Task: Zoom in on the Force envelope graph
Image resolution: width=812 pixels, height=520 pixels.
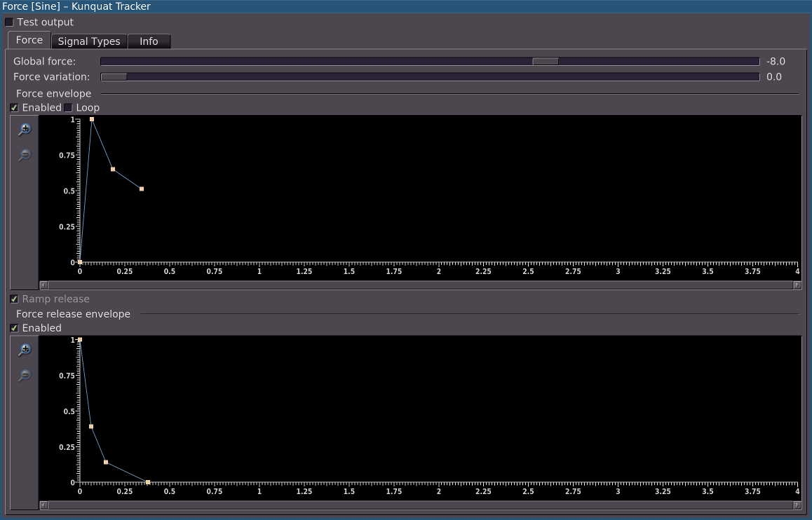Action: pyautogui.click(x=25, y=130)
